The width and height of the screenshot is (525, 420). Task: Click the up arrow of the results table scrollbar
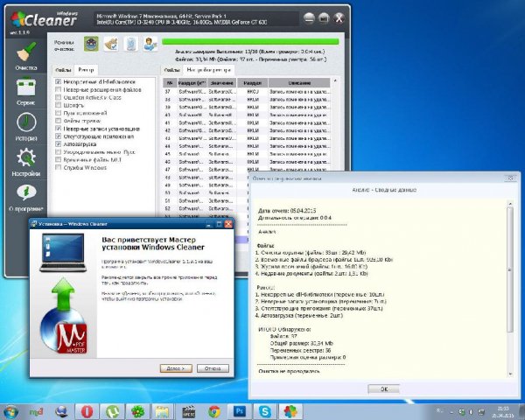pyautogui.click(x=335, y=80)
